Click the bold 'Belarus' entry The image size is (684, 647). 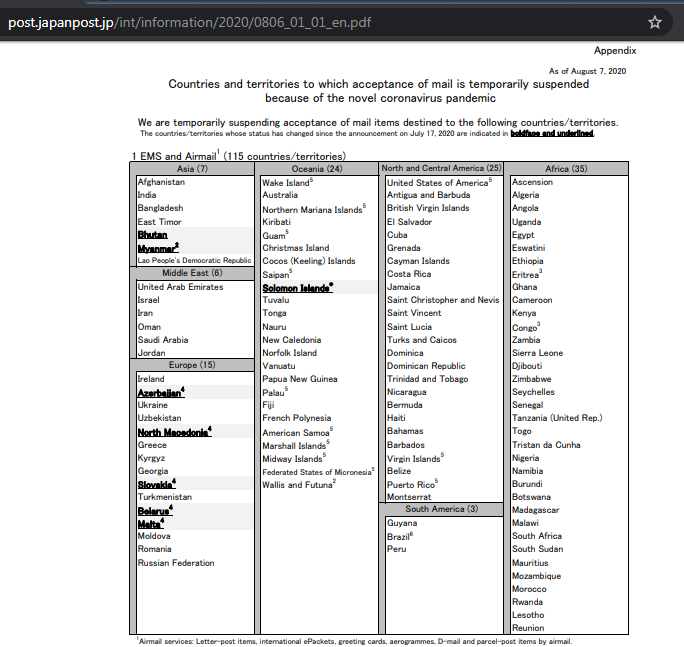point(155,510)
